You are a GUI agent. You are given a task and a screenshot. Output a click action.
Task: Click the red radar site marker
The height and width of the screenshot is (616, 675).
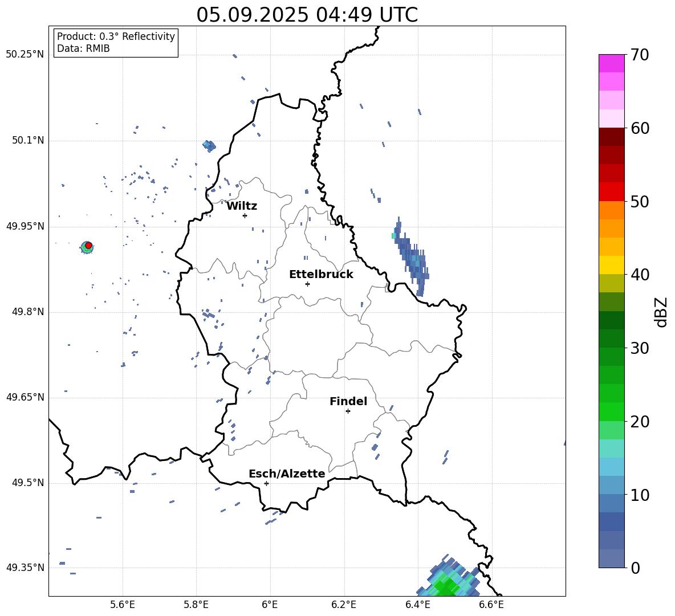tap(88, 246)
